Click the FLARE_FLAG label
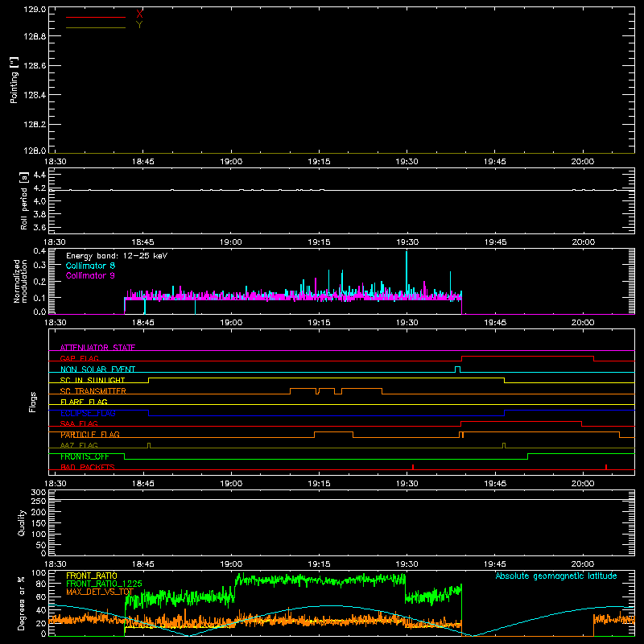644x644 pixels. [x=84, y=402]
